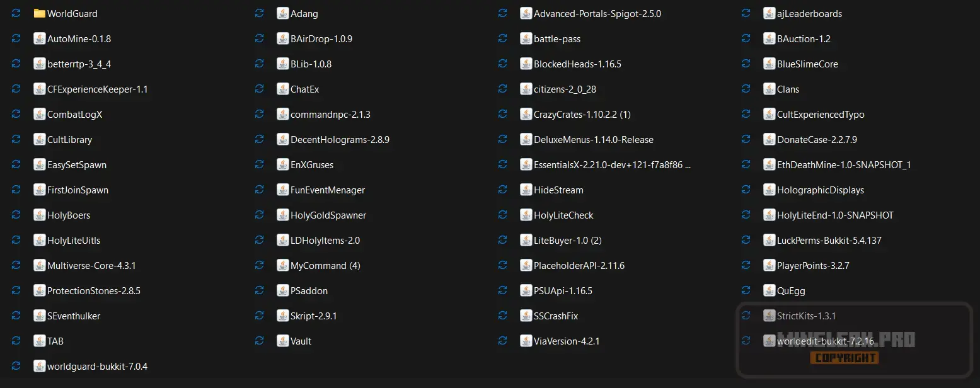Click the sync status icon beside Vault
Viewport: 980px width, 388px height.
259,341
